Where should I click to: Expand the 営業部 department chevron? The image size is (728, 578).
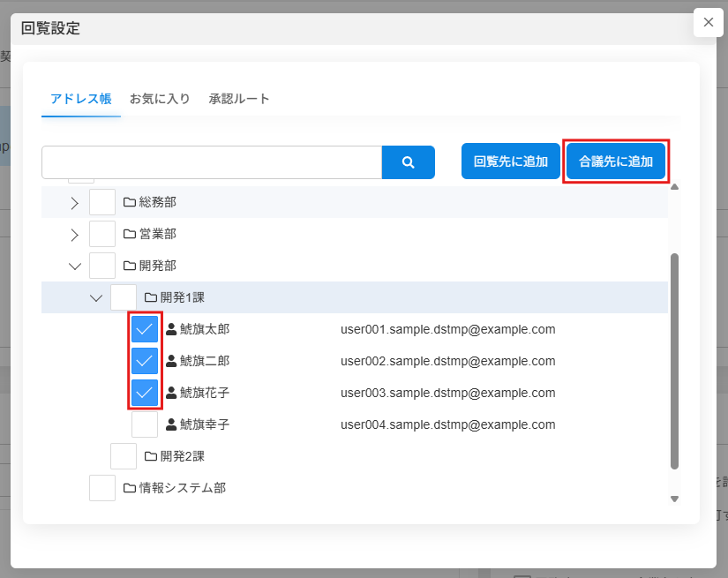75,235
